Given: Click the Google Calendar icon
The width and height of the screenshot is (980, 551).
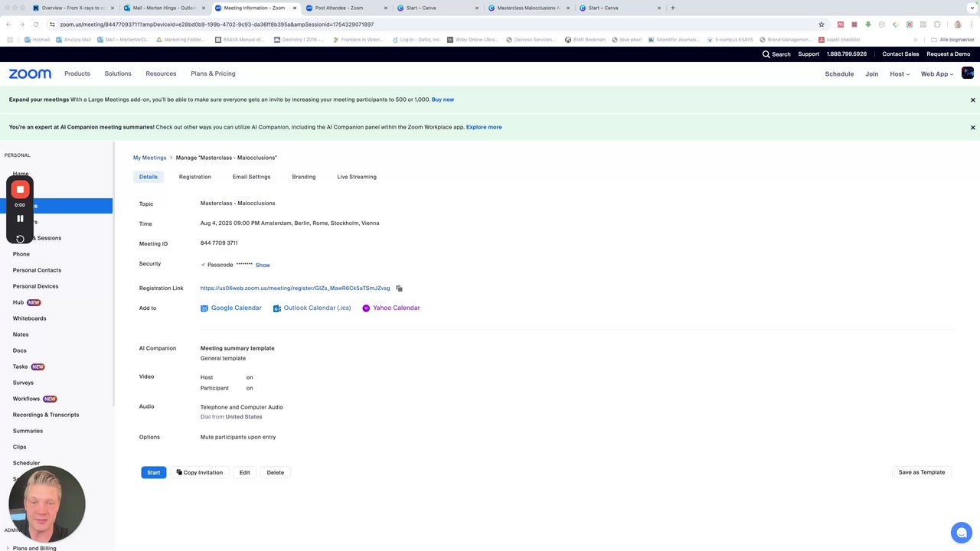Looking at the screenshot, I should coord(204,308).
